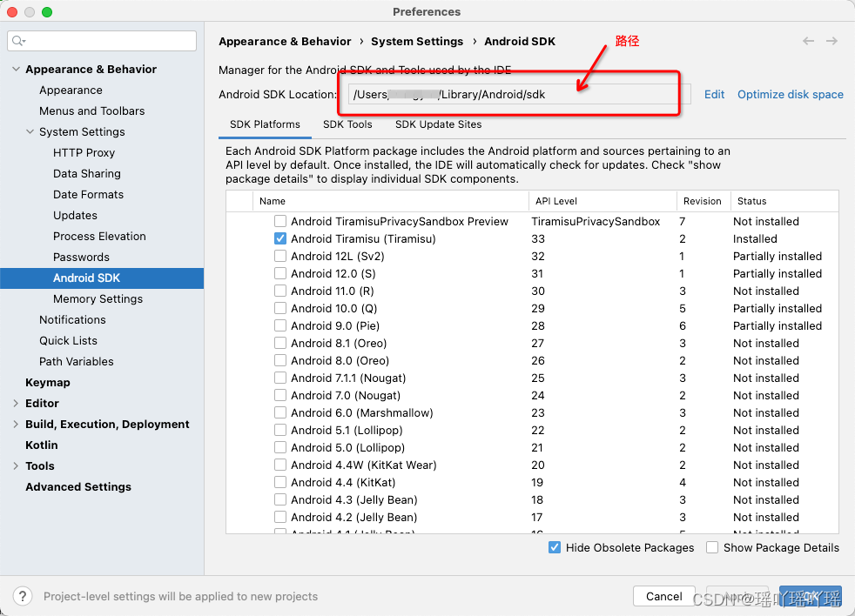Screen dimensions: 855x616
Task: Switch to the SDK Tools tab
Action: [x=347, y=124]
